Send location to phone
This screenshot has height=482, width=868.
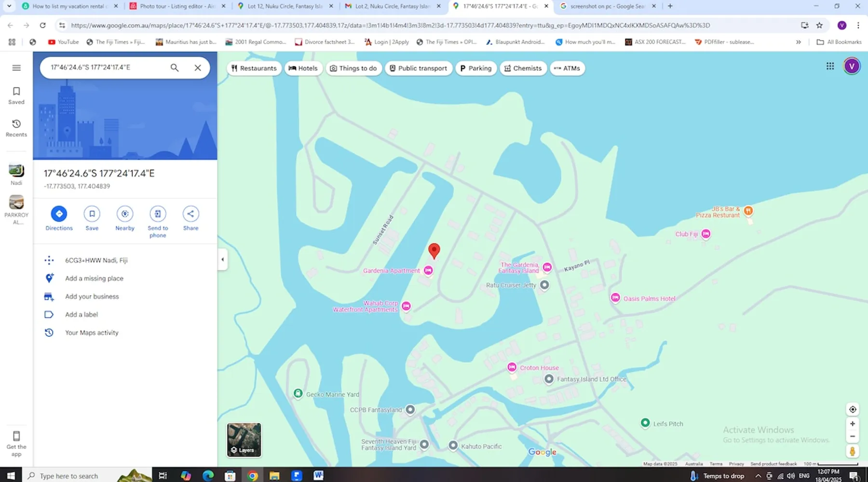pyautogui.click(x=158, y=214)
